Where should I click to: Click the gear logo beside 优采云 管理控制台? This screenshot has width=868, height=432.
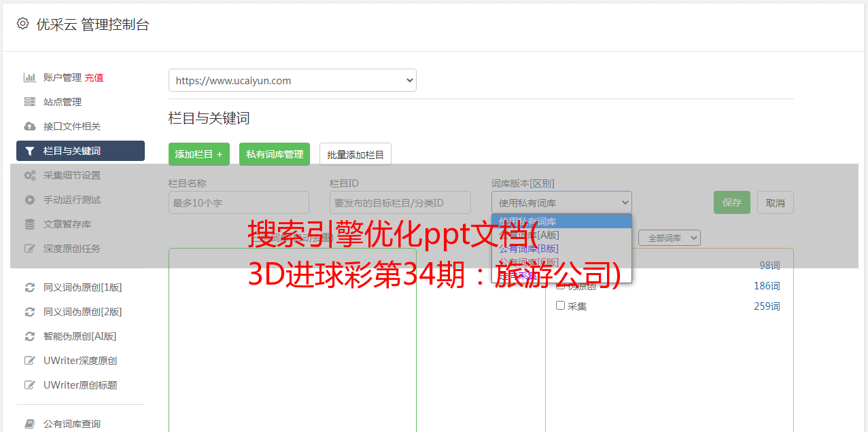(x=22, y=24)
